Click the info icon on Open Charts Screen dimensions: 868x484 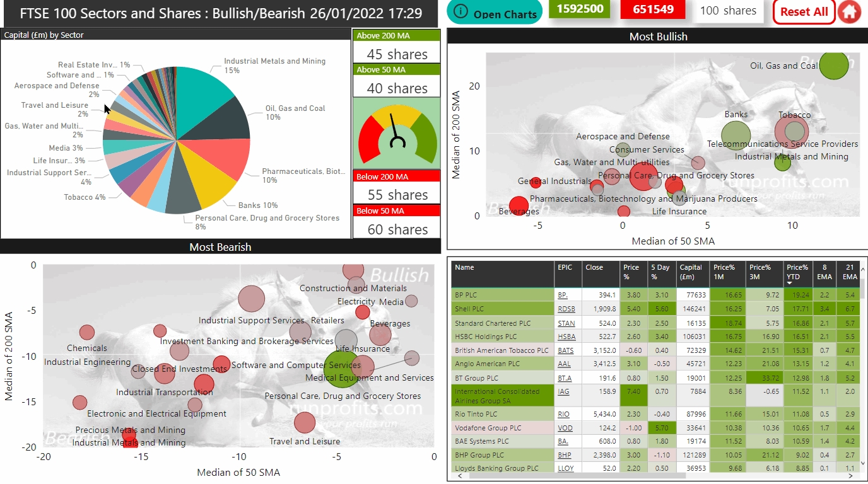click(462, 11)
